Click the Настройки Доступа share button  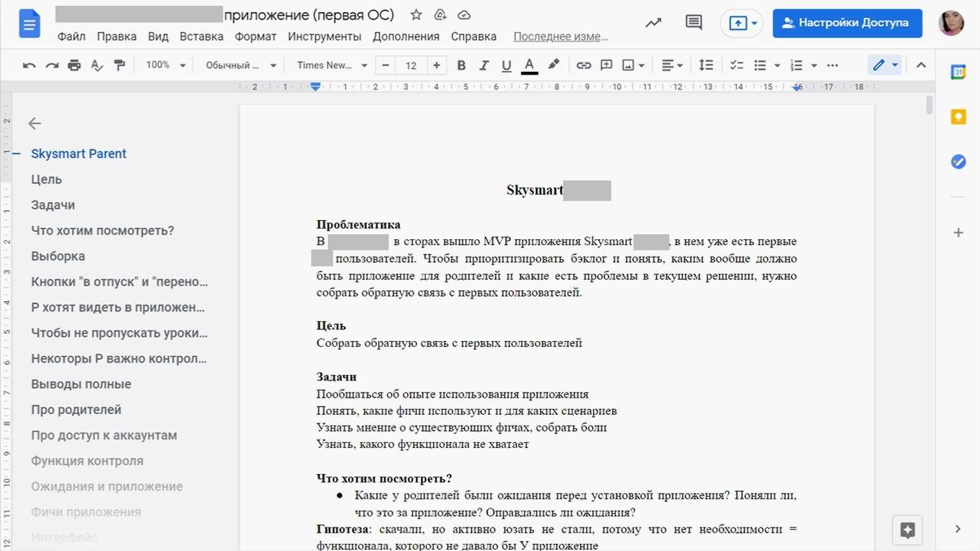tap(847, 23)
